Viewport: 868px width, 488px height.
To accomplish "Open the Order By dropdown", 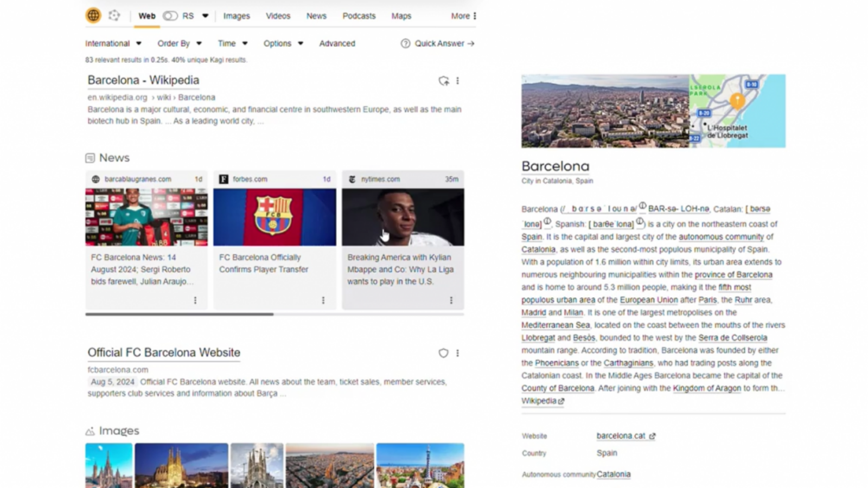I will point(180,43).
